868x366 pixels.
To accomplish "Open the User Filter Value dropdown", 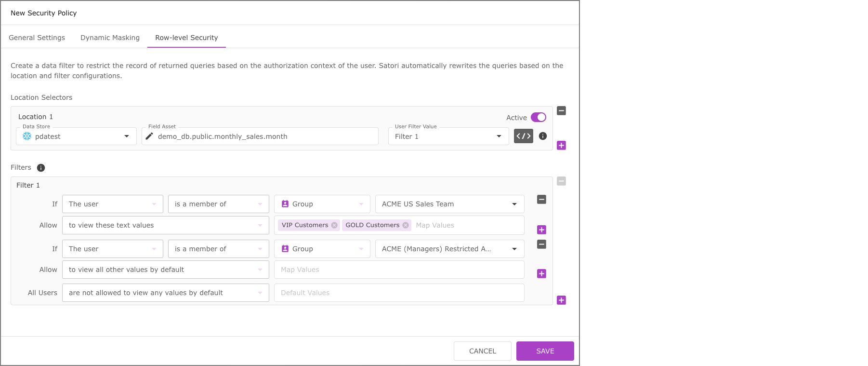I will [448, 136].
